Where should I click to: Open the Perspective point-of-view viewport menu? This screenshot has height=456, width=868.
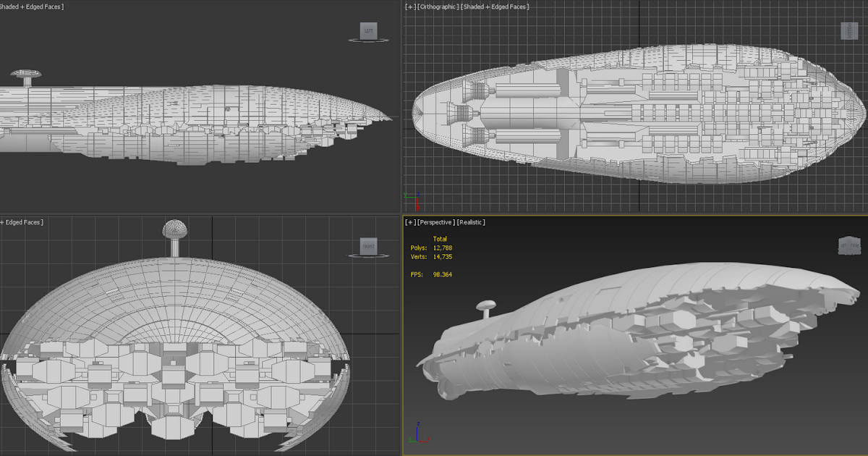[x=436, y=222]
